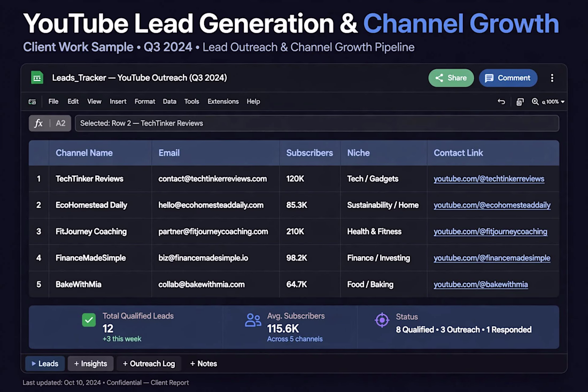This screenshot has height=392, width=588.
Task: Select the FinanceMadeSimple cell
Action: click(x=100, y=258)
